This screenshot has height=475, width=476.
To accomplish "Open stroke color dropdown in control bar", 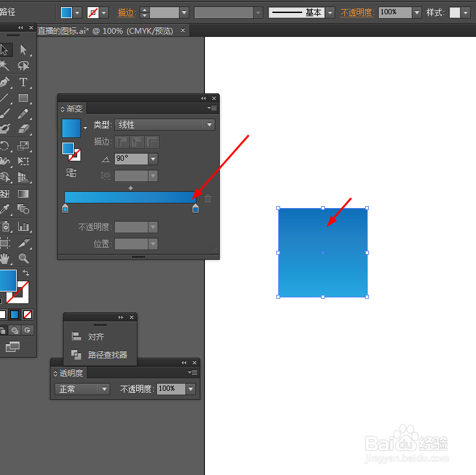I will pos(104,13).
